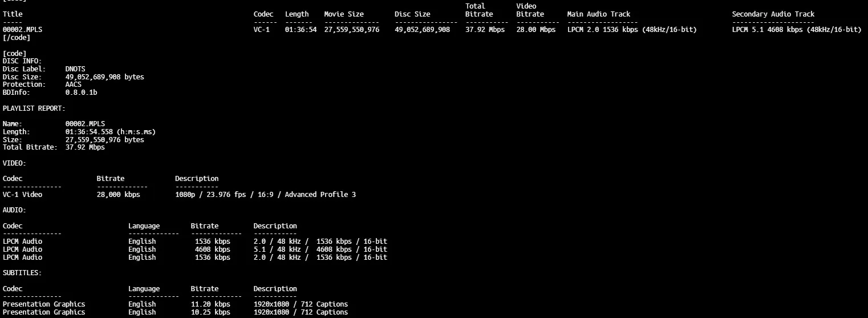The height and width of the screenshot is (318, 868).
Task: Select the 5.1 / 48 kHz audio description
Action: [x=320, y=249]
